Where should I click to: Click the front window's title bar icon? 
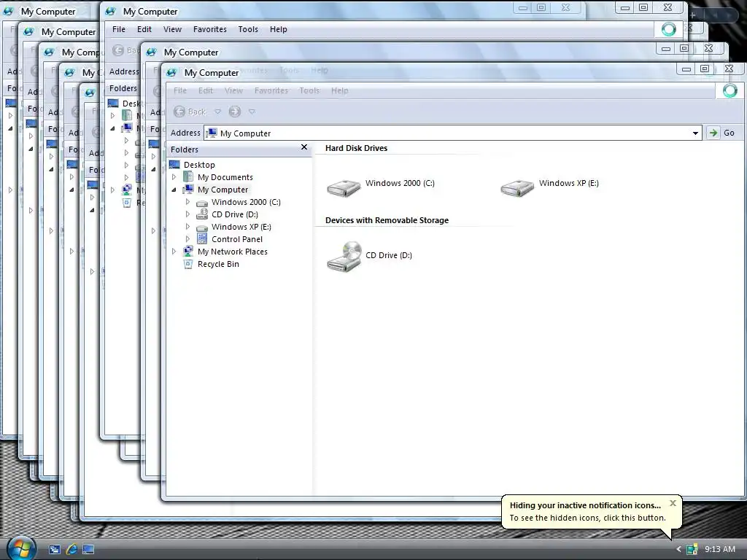point(171,72)
